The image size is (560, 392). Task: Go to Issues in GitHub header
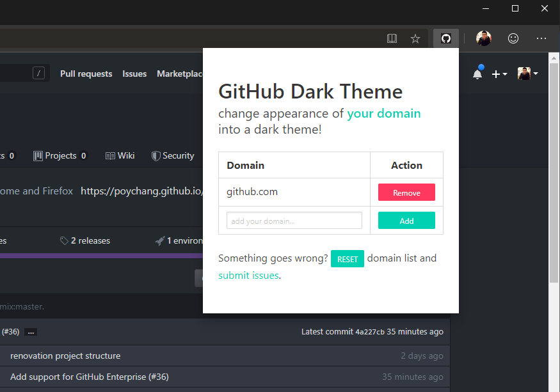[x=134, y=74]
